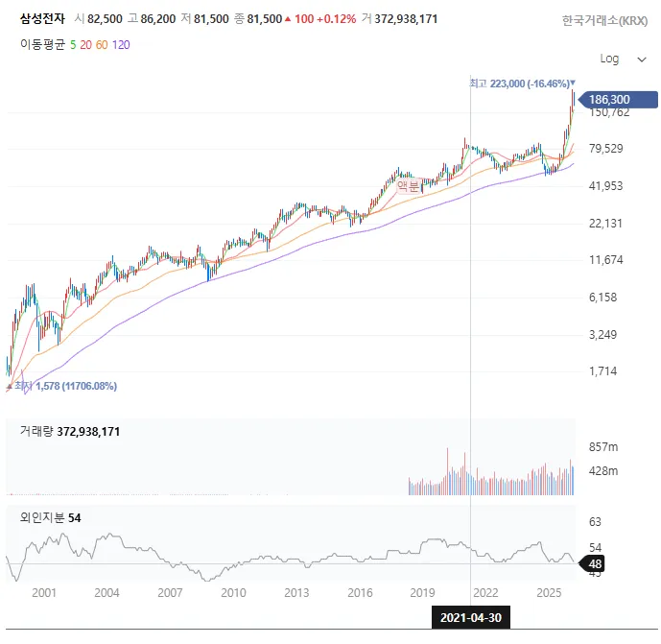
Task: Toggle the 5-day moving average line
Action: click(x=73, y=44)
